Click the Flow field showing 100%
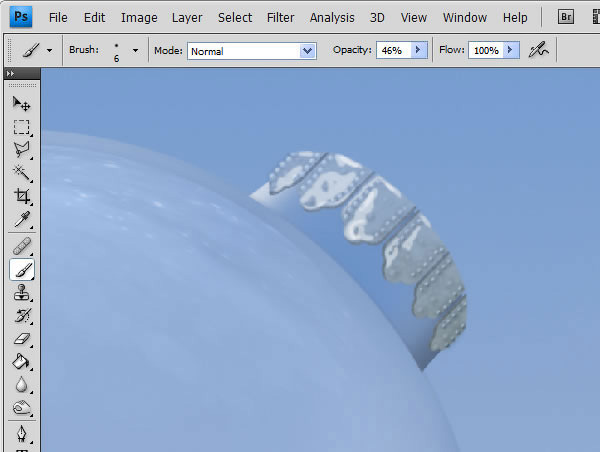600x452 pixels. click(x=486, y=50)
